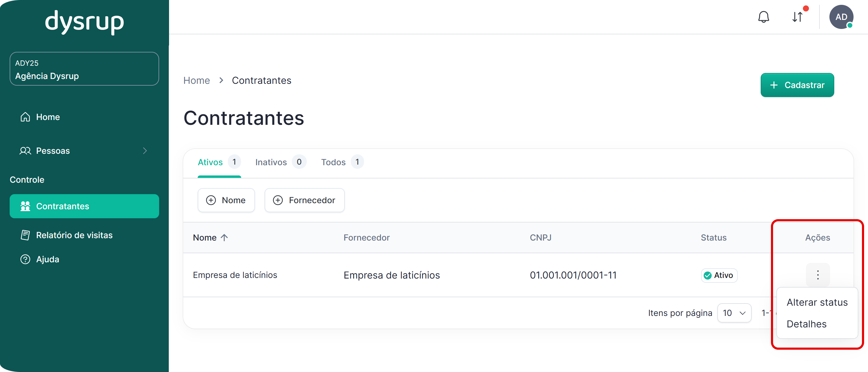Expand the Pessoas submenu chevron
This screenshot has width=868, height=372.
click(x=145, y=151)
